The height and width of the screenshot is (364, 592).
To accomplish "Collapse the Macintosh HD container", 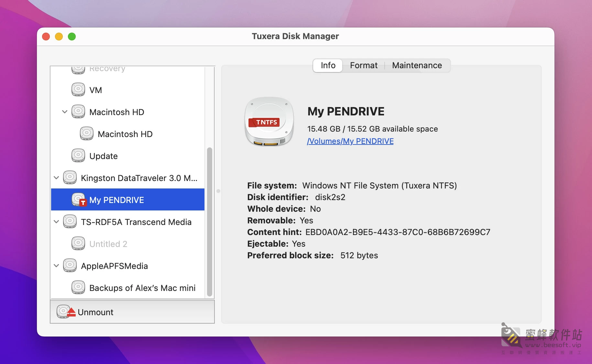I will [x=65, y=112].
